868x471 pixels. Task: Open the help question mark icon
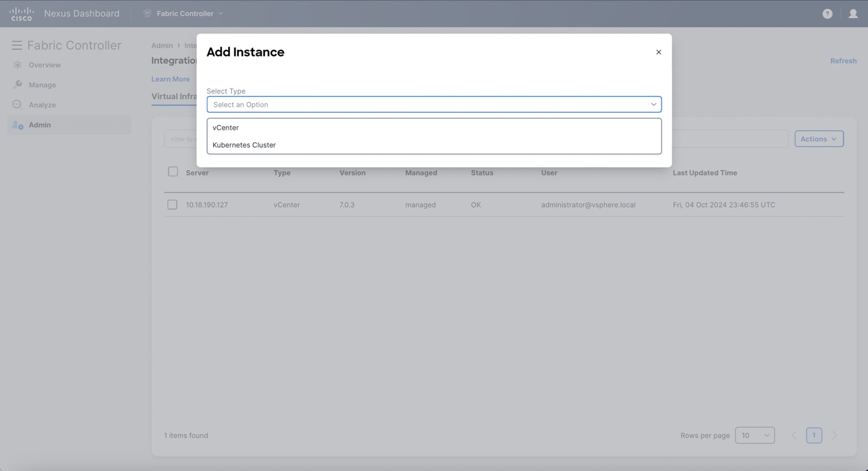827,13
